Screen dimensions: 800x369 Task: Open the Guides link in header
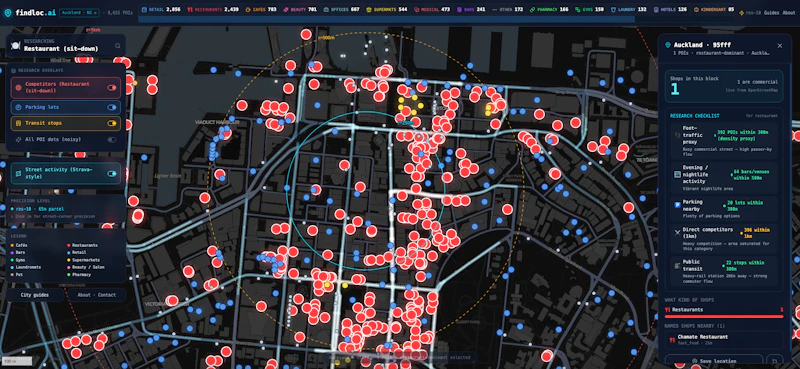pos(771,13)
